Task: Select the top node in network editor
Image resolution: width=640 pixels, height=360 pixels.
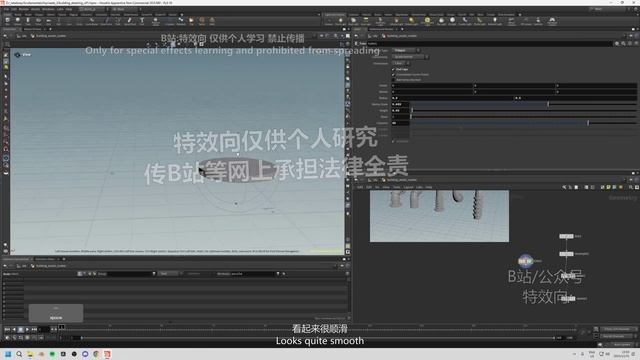Action: 566,236
